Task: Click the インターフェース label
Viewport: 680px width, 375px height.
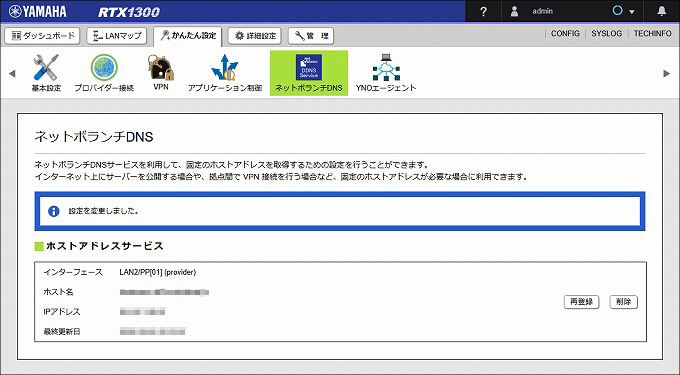Action: [x=73, y=272]
